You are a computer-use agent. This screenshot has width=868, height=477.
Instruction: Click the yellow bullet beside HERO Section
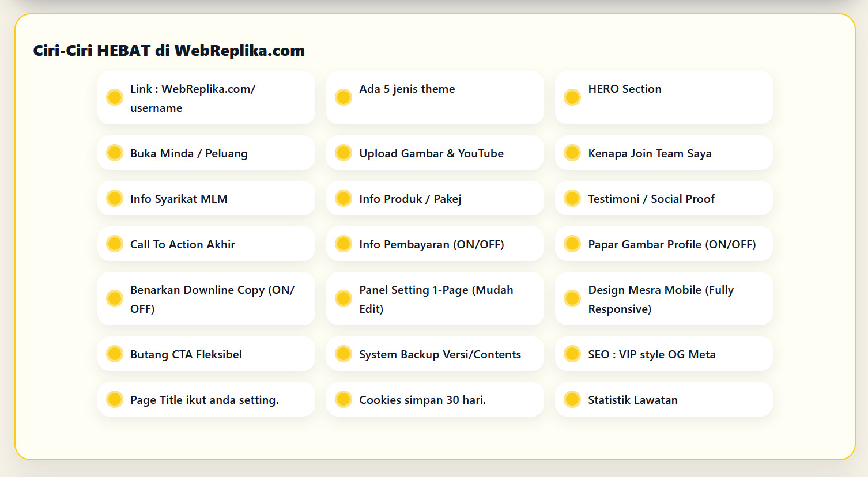point(572,97)
